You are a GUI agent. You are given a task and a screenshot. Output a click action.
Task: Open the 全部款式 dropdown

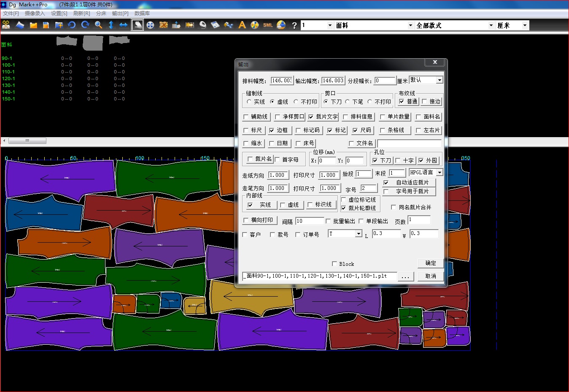click(x=491, y=25)
